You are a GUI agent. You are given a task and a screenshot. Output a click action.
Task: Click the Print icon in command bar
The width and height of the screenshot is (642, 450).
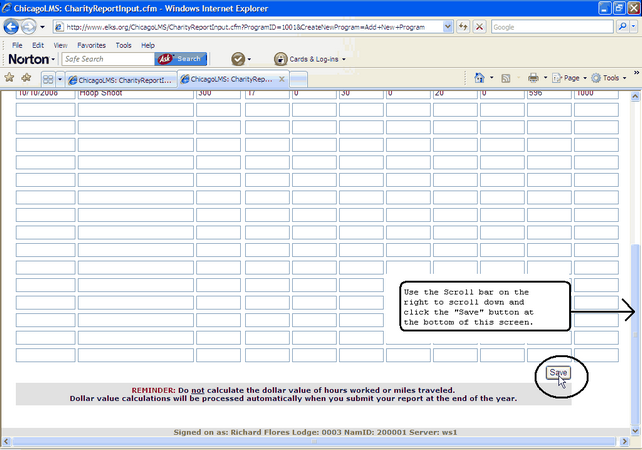(x=533, y=78)
